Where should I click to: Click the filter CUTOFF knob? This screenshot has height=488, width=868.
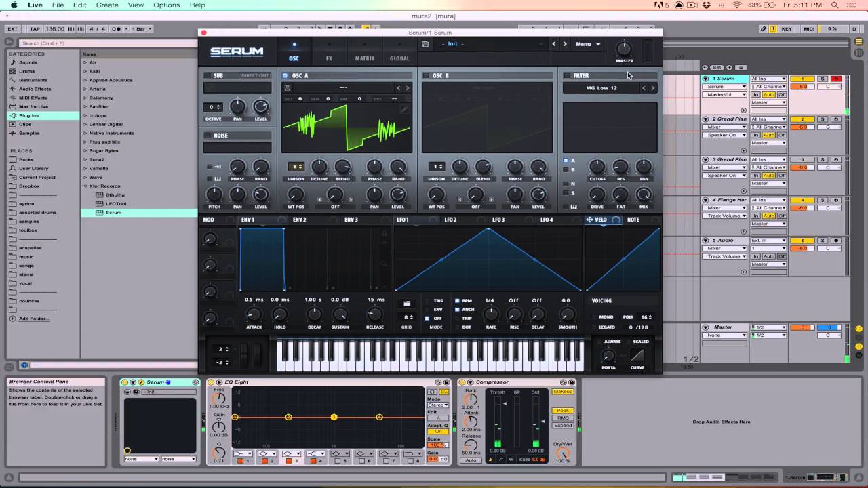point(597,167)
